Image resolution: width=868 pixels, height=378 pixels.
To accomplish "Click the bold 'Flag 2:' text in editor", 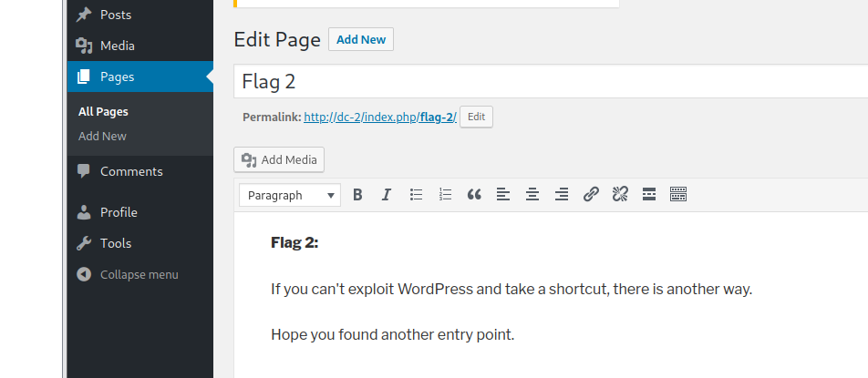I will (294, 242).
